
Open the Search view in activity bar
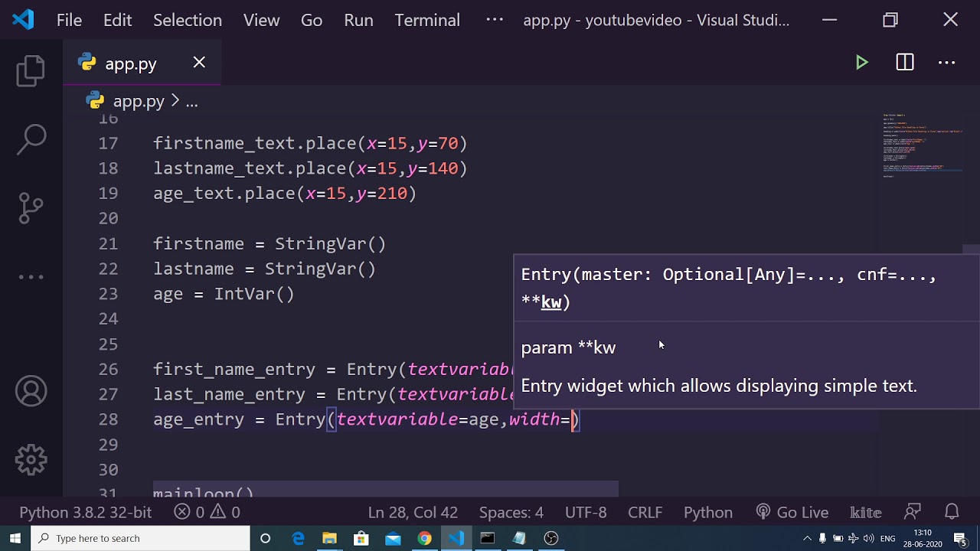[31, 139]
